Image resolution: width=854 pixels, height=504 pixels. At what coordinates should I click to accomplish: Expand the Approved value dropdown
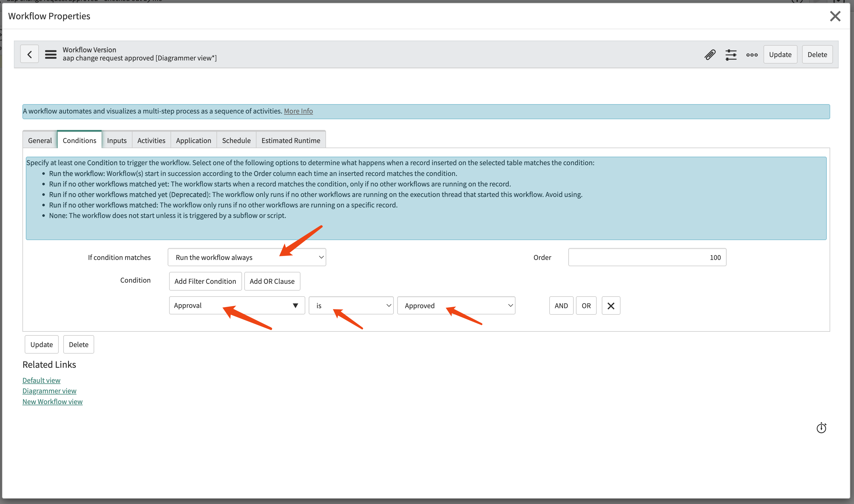coord(456,306)
